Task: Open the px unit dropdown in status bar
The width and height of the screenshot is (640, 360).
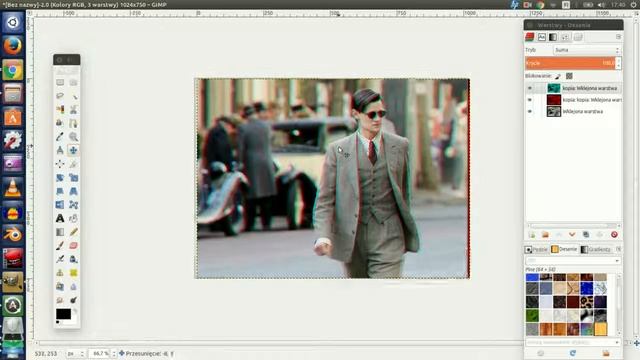Action: [x=76, y=353]
